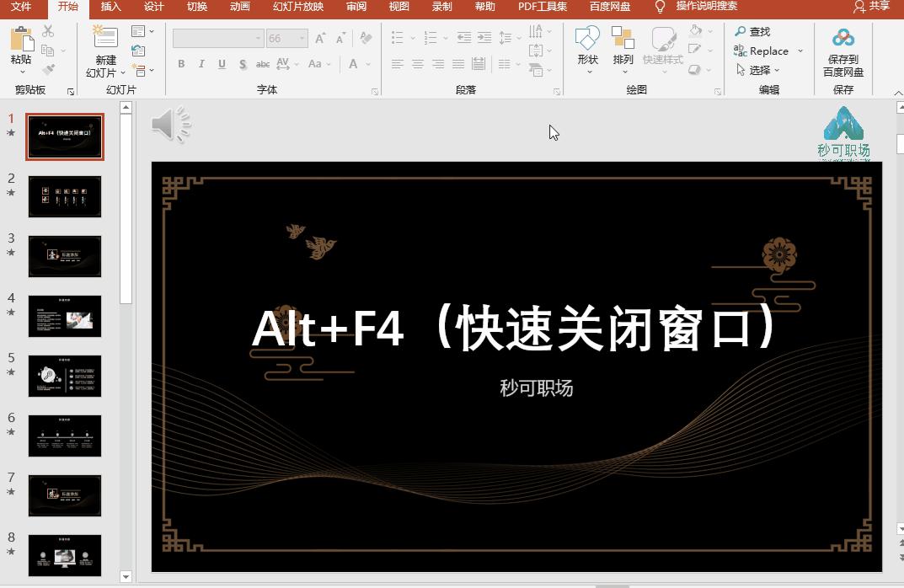Increase font size with the A^ icon
Viewport: 904px width, 588px height.
pyautogui.click(x=318, y=38)
